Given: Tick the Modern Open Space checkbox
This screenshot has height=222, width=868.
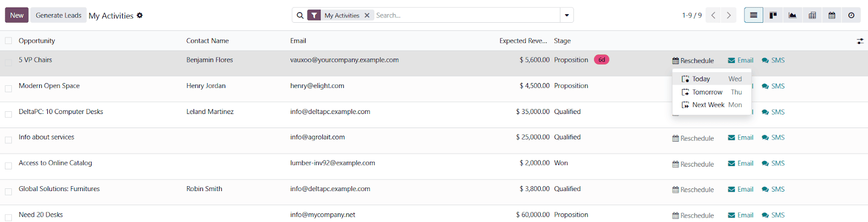Looking at the screenshot, I should click(9, 88).
